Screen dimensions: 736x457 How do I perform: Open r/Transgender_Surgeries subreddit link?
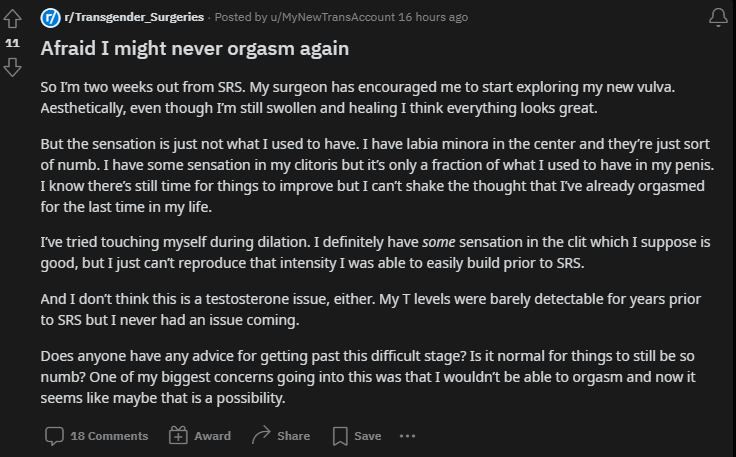134,17
